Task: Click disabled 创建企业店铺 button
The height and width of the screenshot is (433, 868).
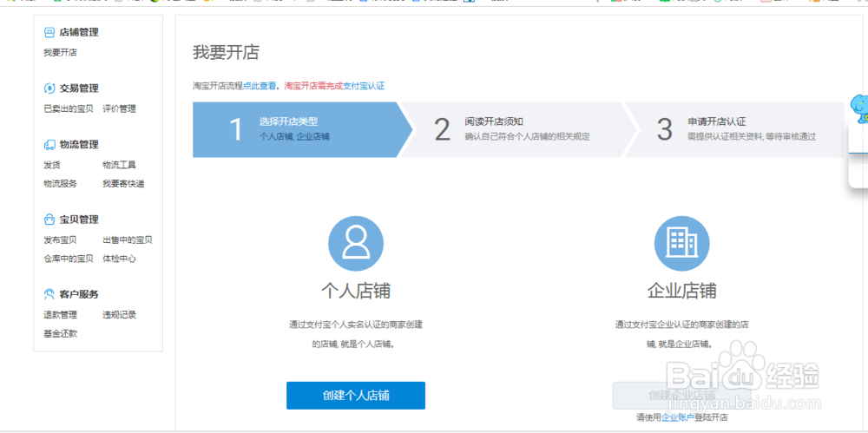Action: [682, 396]
